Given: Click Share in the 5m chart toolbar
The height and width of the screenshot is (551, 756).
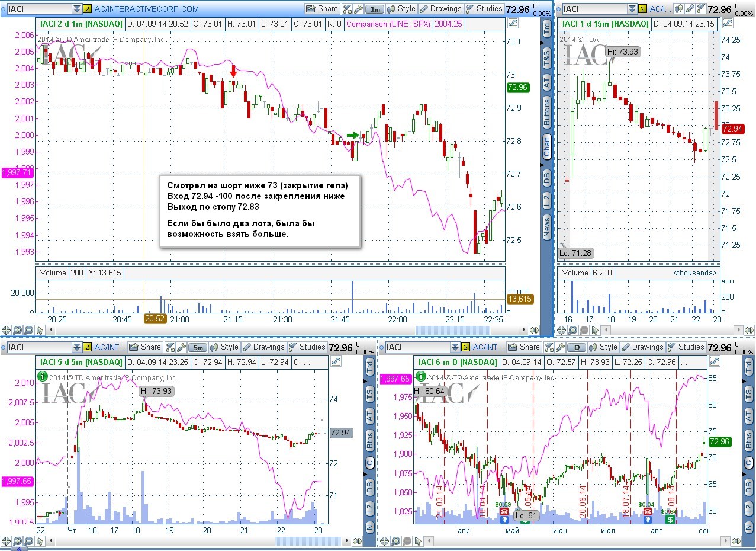Looking at the screenshot, I should pyautogui.click(x=145, y=347).
